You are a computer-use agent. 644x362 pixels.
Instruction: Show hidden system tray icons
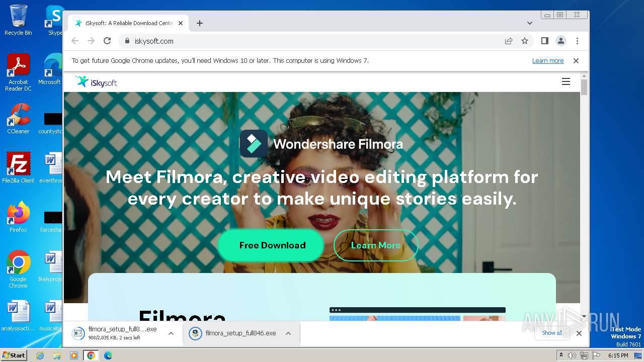click(x=561, y=355)
